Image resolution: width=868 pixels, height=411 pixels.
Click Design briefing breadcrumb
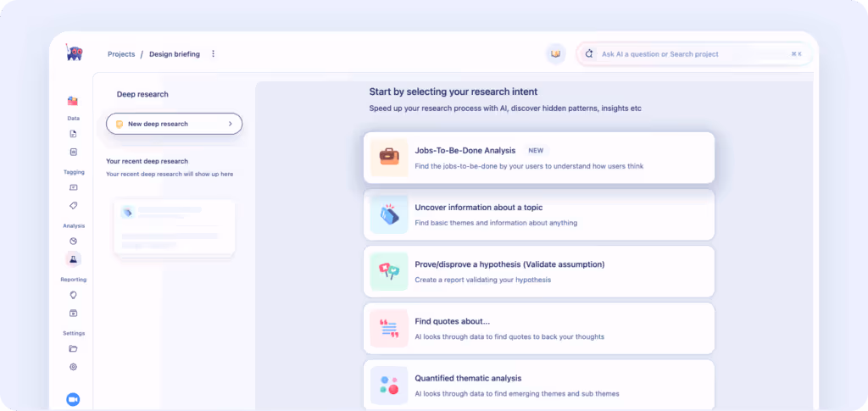175,54
